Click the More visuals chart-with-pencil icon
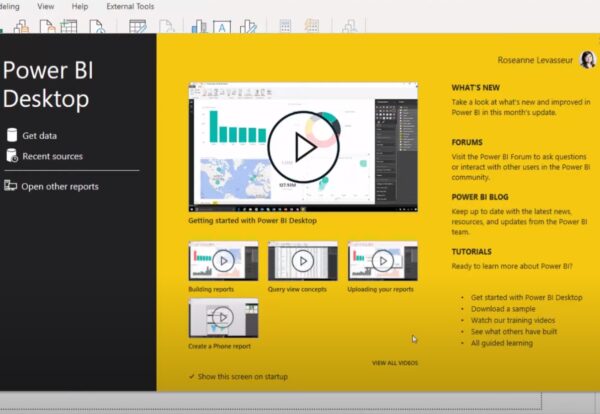Screen dimensions: 600x414 [248, 26]
